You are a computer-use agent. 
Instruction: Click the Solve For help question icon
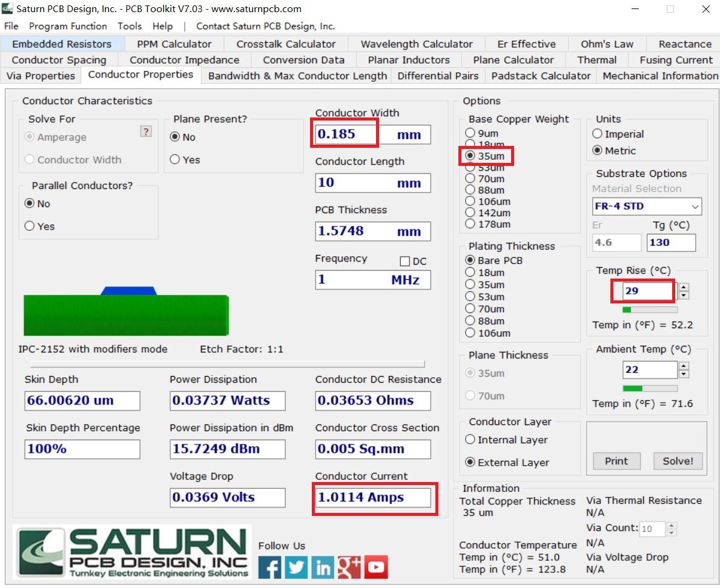[x=145, y=131]
